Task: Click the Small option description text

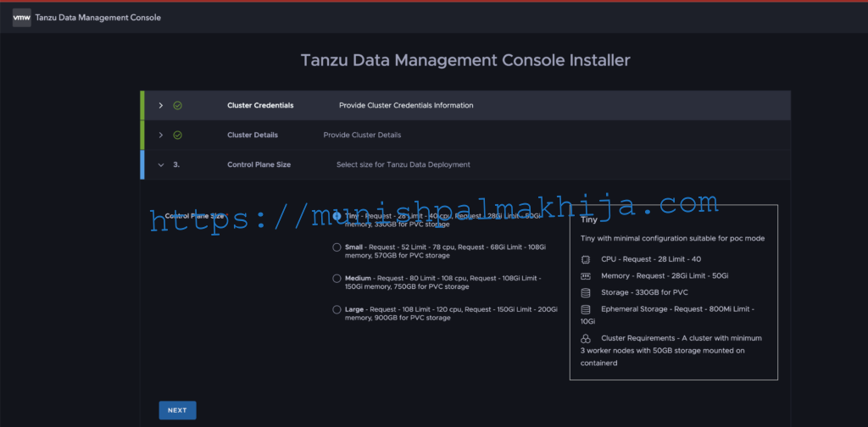Action: point(446,251)
